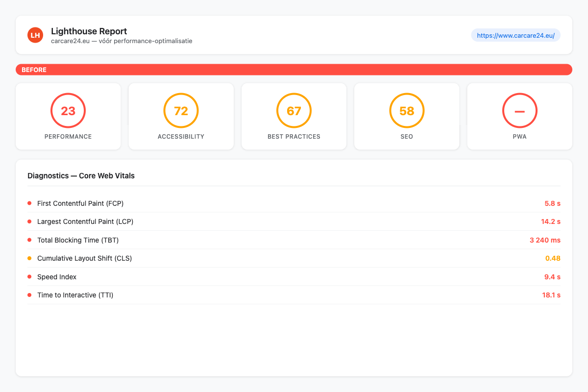The height and width of the screenshot is (392, 588).
Task: Click the Lighthouse Report title
Action: point(89,31)
